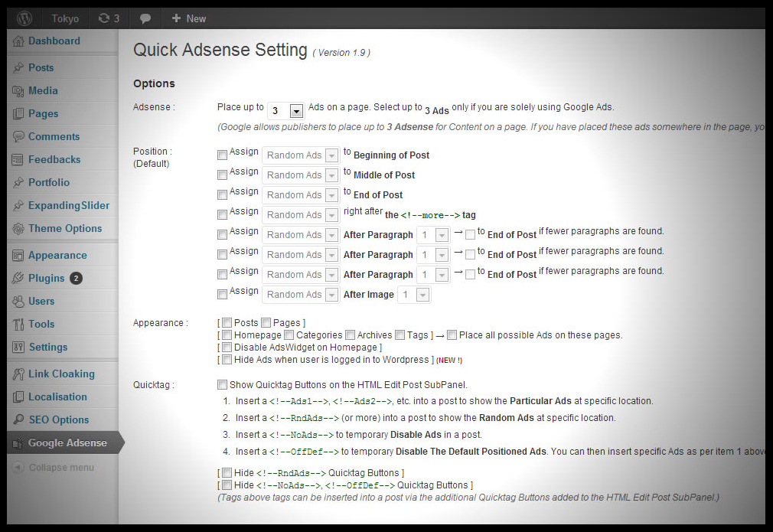
Task: Select the Link Cloaking sidebar item
Action: tap(61, 374)
